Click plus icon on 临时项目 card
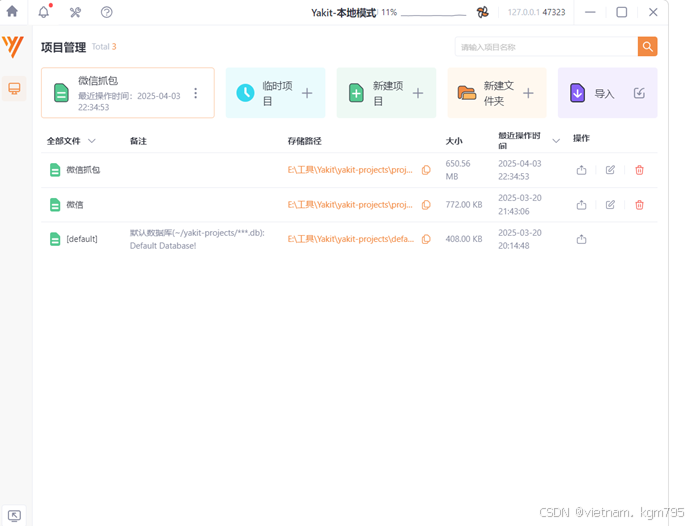Viewport: 693px width, 526px height. tap(307, 93)
